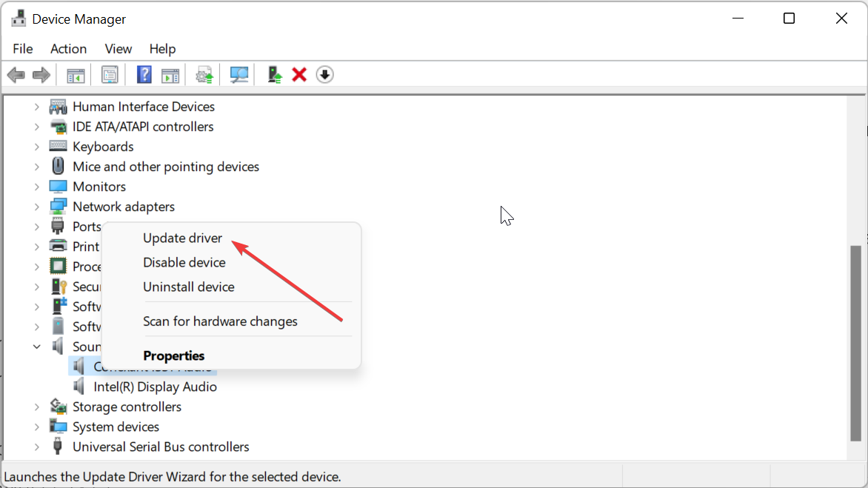Expand the Keyboards node
The width and height of the screenshot is (868, 488).
pos(36,147)
